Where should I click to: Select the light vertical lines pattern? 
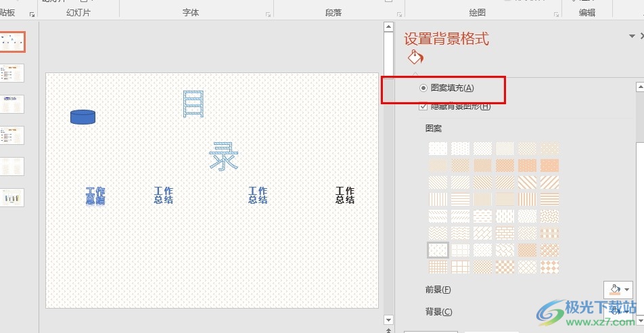(438, 200)
